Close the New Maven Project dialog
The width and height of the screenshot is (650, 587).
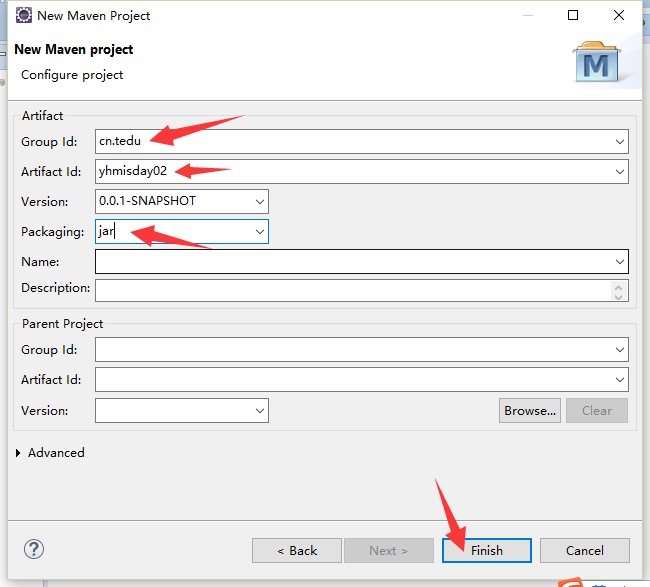tap(618, 15)
